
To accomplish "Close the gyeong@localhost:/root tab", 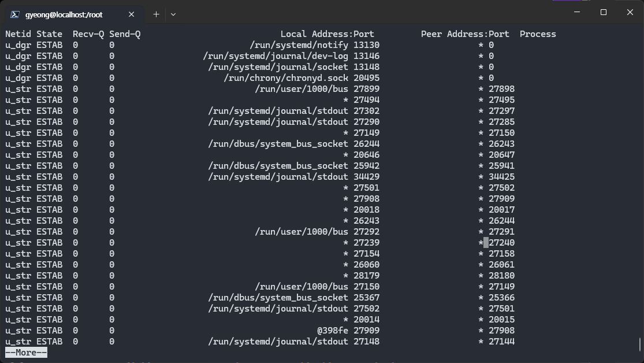I will click(132, 14).
